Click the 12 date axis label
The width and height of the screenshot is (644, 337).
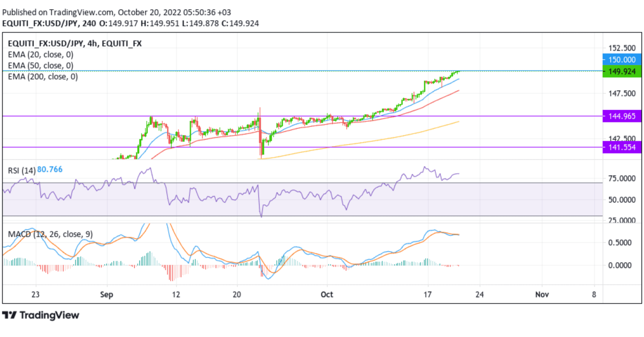pos(176,295)
